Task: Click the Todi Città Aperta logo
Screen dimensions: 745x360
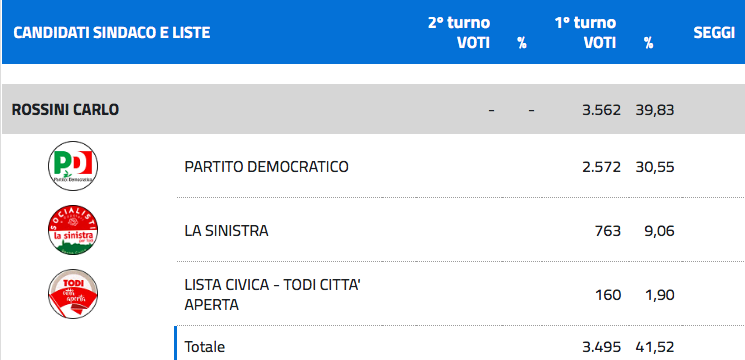Action: click(x=73, y=294)
